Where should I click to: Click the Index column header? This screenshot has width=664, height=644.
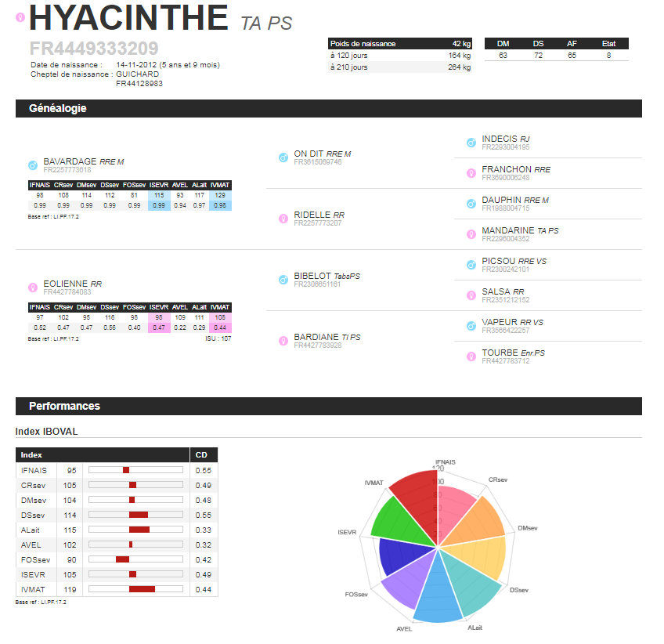[103, 454]
